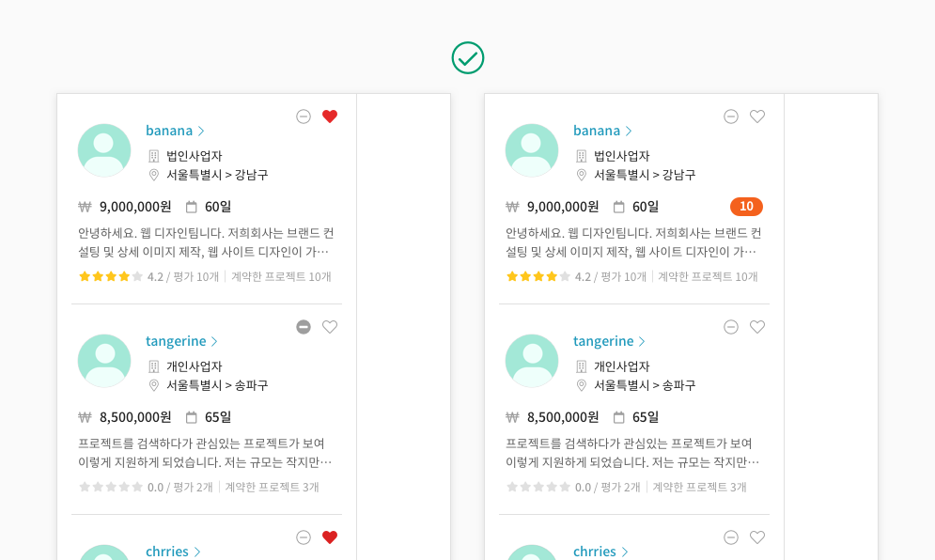Click the chevron next to right banana name

tap(629, 132)
